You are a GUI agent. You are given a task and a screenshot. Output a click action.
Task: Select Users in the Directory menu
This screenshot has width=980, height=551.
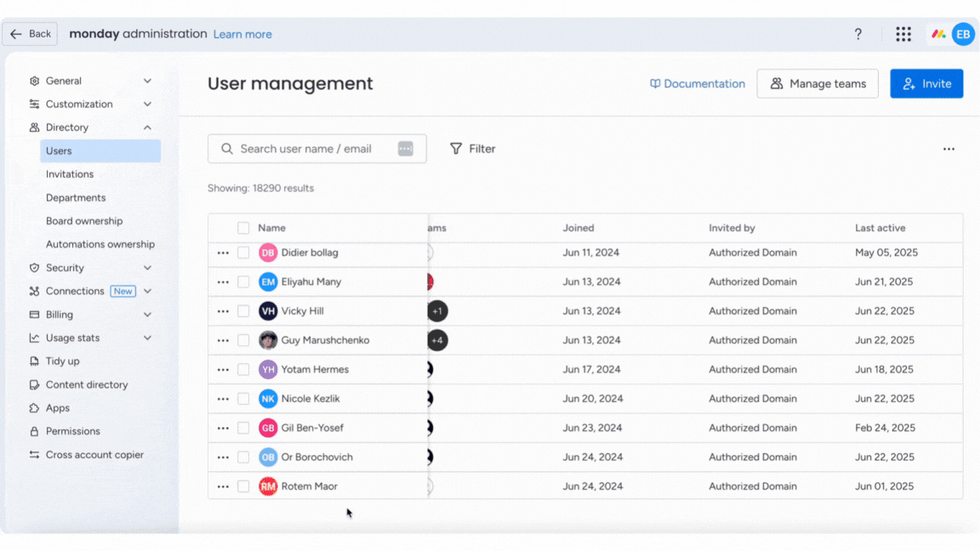tap(100, 151)
